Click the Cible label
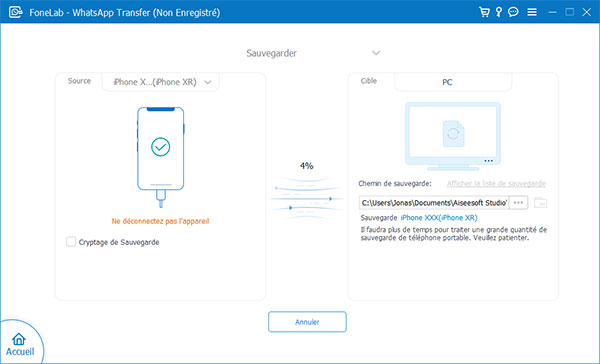 (369, 81)
